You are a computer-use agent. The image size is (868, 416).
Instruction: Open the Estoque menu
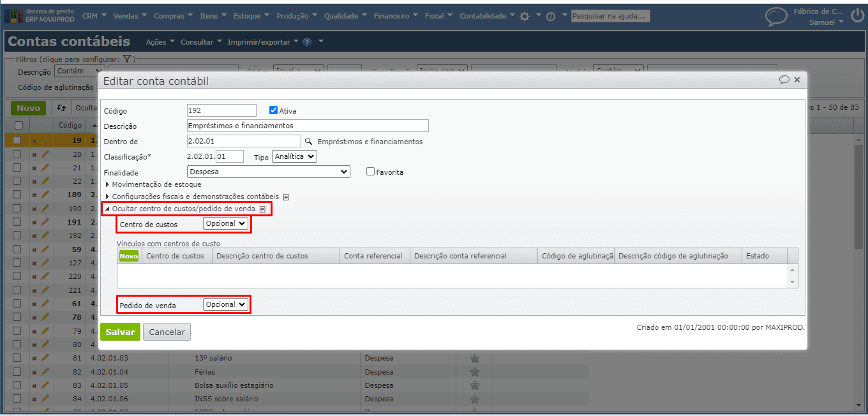250,16
